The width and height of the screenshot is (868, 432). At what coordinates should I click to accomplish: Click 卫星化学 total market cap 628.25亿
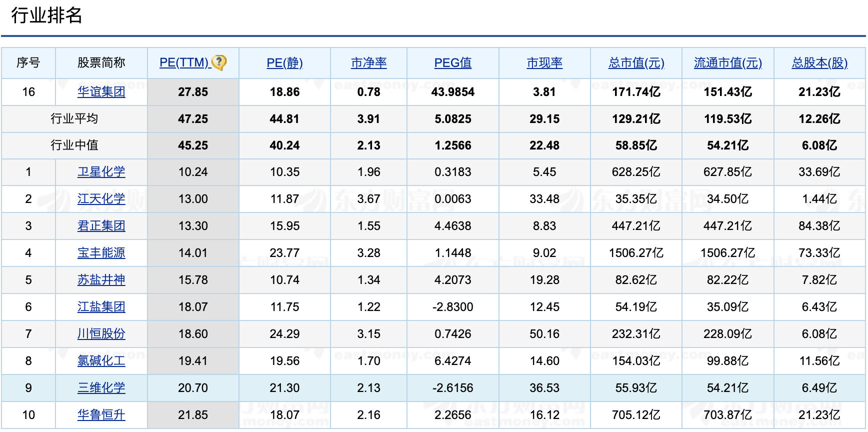tap(636, 172)
